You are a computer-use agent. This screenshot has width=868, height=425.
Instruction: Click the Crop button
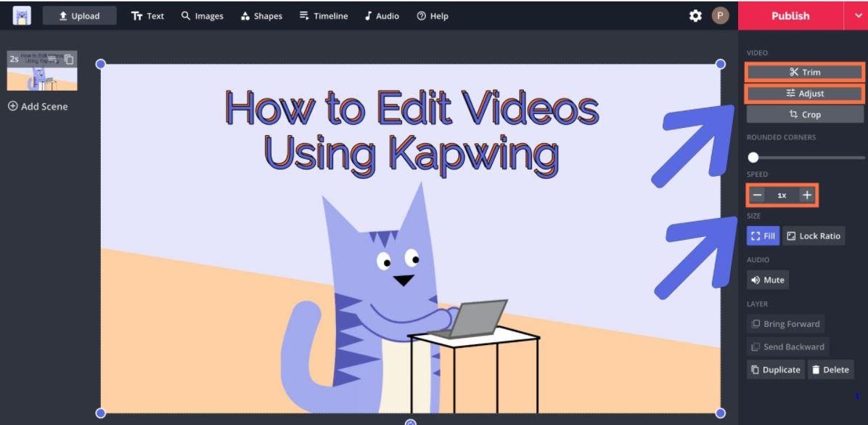[805, 114]
